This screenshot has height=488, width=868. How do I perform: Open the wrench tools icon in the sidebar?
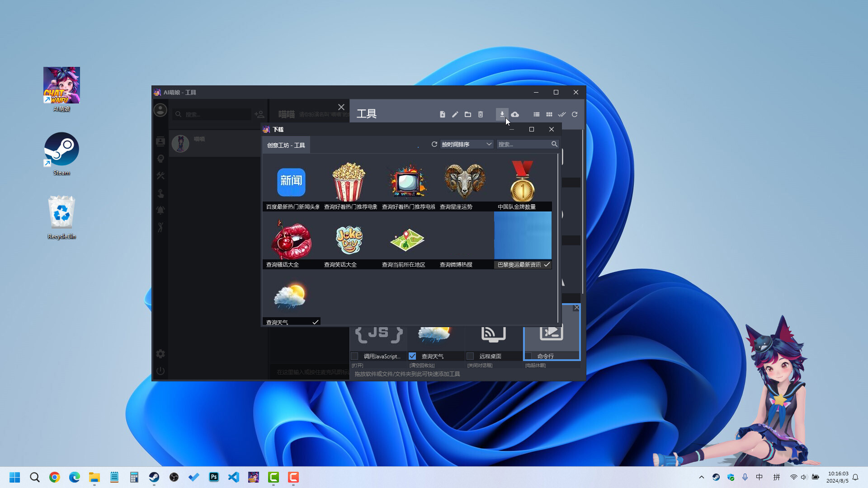[160, 176]
